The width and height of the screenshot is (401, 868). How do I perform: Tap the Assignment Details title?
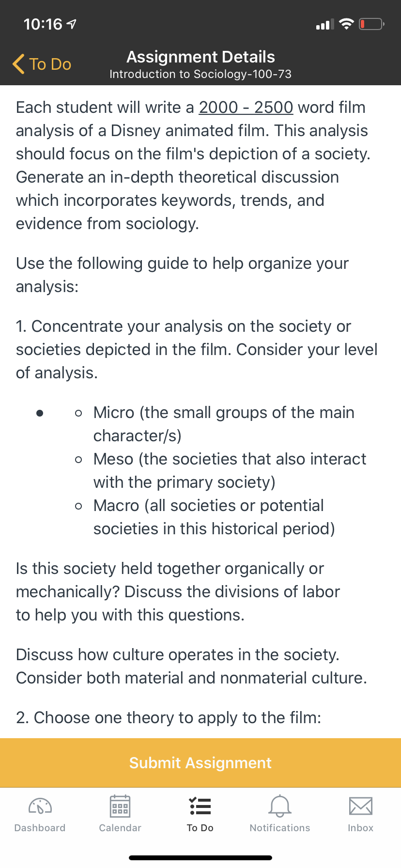[200, 57]
